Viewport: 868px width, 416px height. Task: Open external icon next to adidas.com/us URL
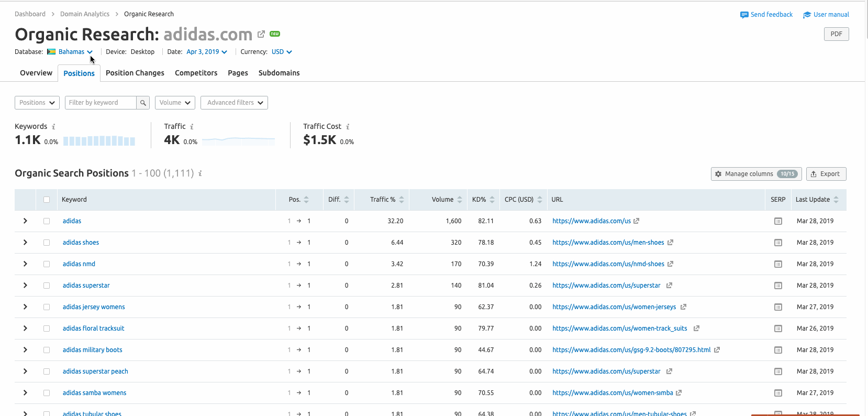637,221
